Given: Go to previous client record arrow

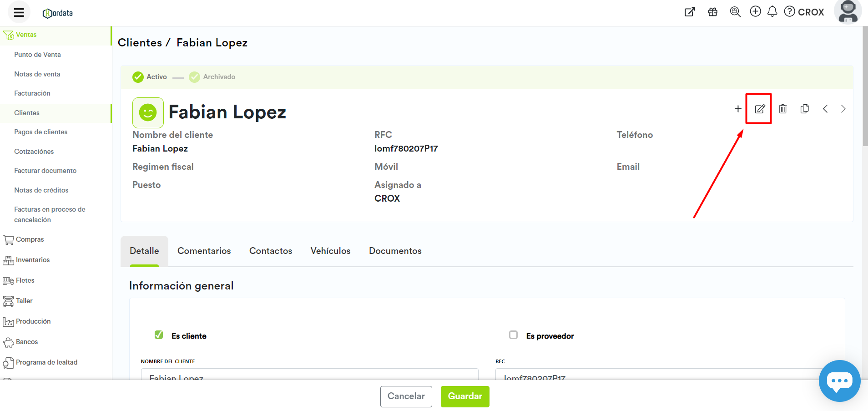Looking at the screenshot, I should 825,109.
